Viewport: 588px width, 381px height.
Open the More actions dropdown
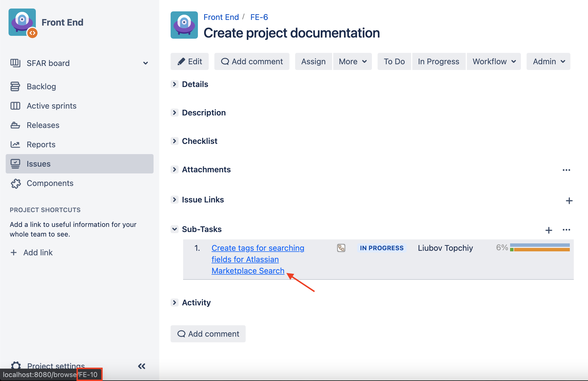coord(352,61)
